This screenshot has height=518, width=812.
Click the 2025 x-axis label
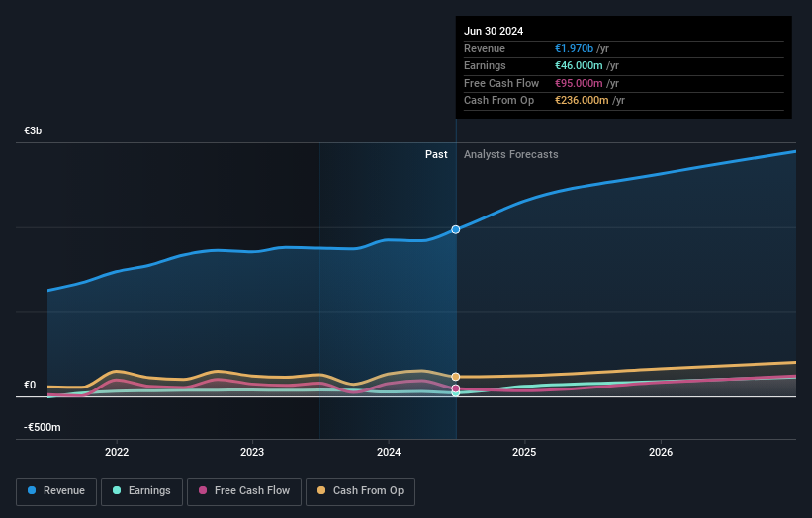pyautogui.click(x=524, y=453)
